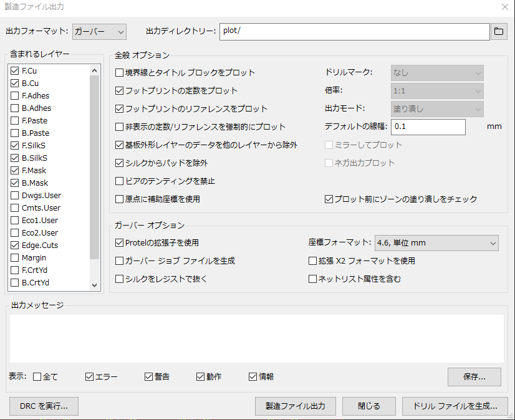Toggle the B.Mask layer checkbox
The width and height of the screenshot is (515, 420).
(x=14, y=183)
